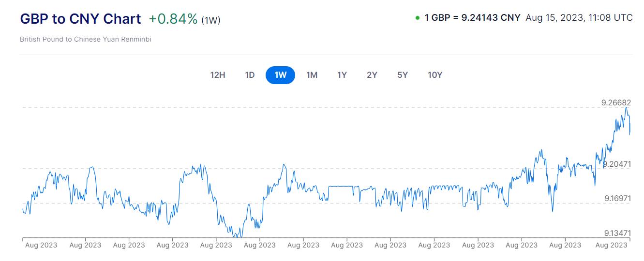Click the Aug 15, 2023 timestamp

579,17
